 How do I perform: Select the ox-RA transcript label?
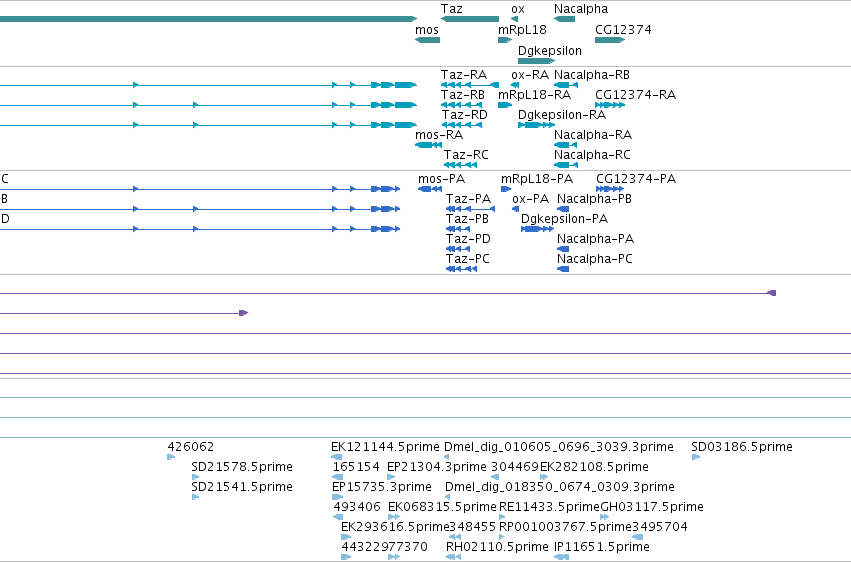tap(530, 75)
